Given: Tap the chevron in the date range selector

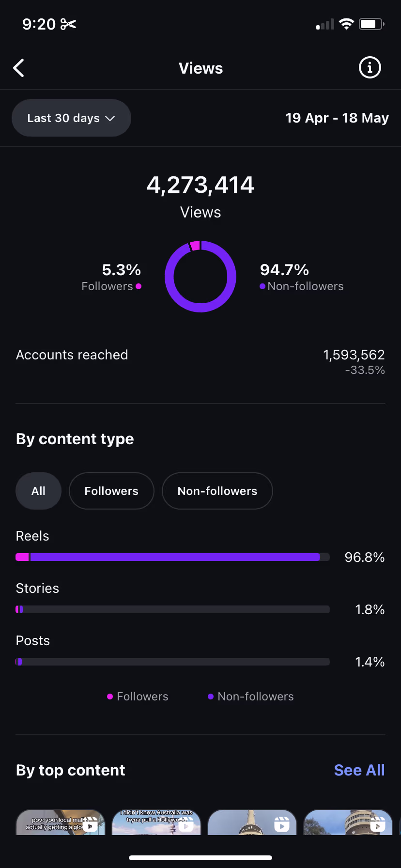Looking at the screenshot, I should pos(110,118).
